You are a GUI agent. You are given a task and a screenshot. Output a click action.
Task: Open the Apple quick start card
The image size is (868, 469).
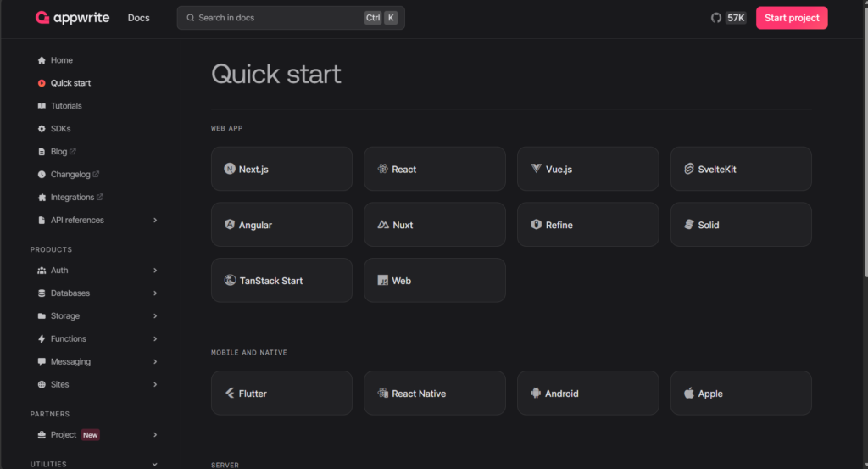[x=741, y=394]
